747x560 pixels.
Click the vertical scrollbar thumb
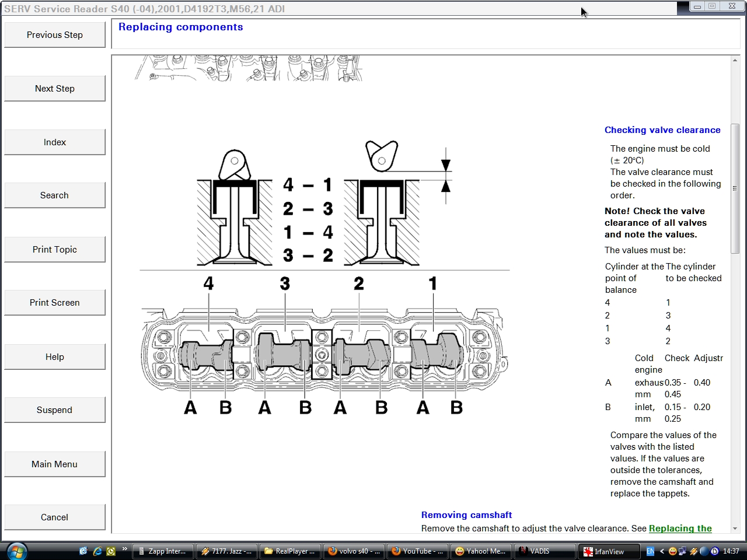(735, 188)
